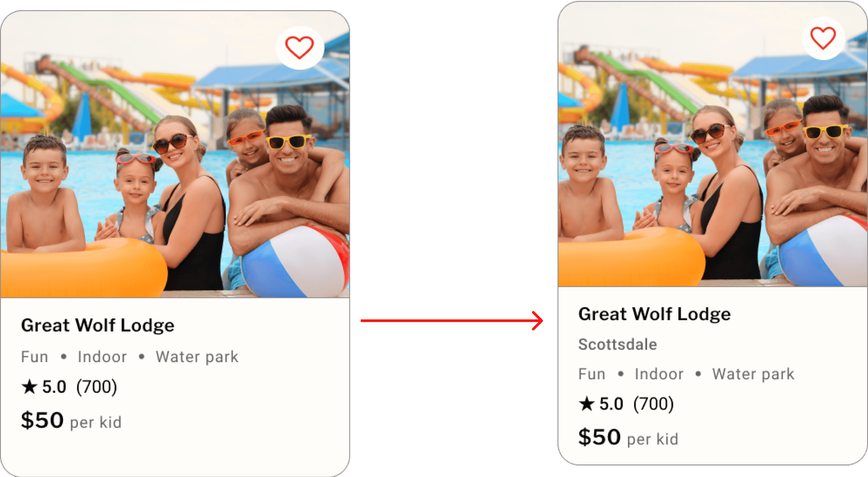Viewport: 868px width, 477px height.
Task: Click the Water park tag on right card
Action: [x=753, y=374]
